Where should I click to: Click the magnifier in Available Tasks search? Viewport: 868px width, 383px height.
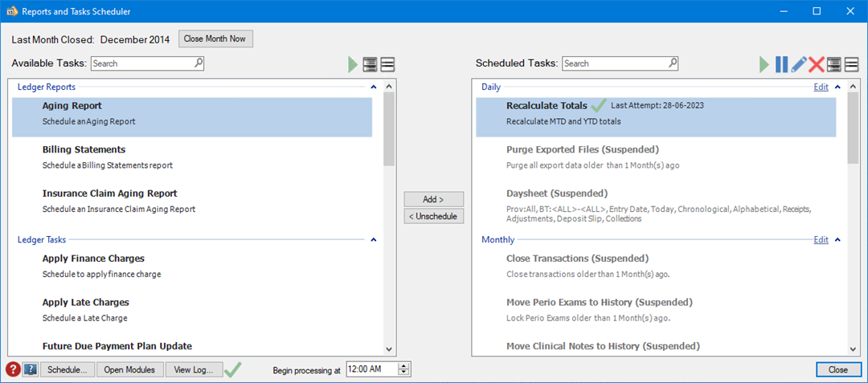pos(199,63)
